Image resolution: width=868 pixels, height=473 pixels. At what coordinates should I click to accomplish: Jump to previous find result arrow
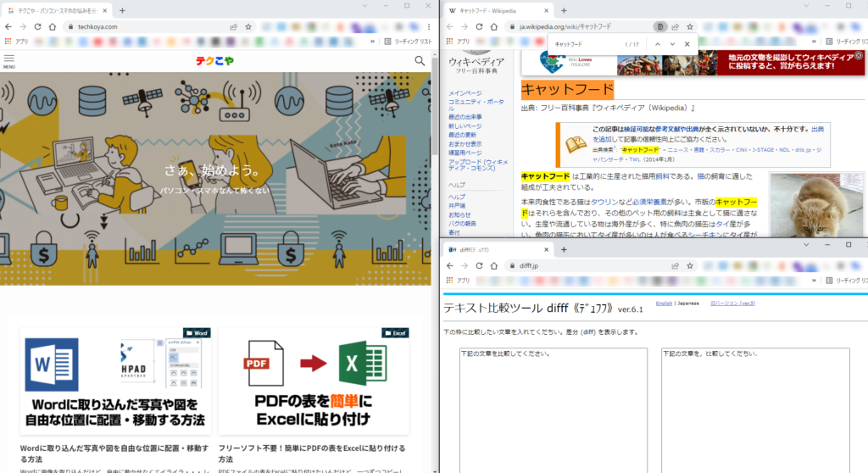[x=657, y=44]
